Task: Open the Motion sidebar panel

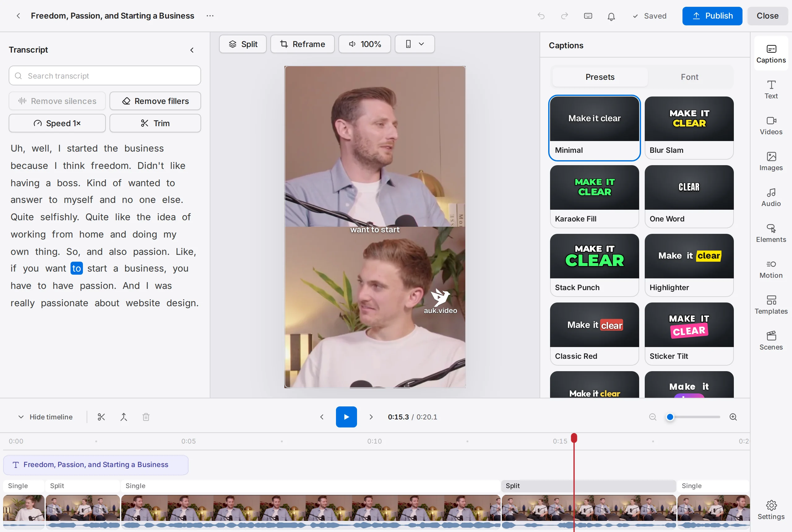Action: pyautogui.click(x=771, y=269)
